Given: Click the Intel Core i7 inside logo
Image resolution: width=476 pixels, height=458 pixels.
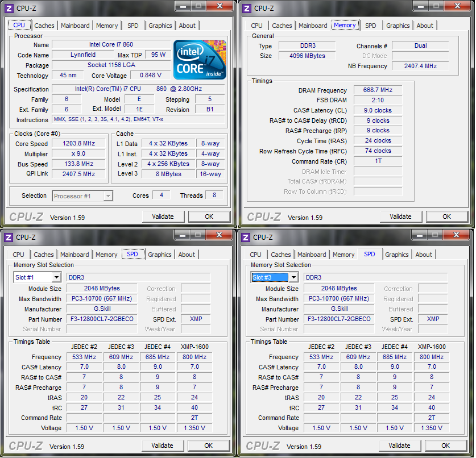Looking at the screenshot, I should coord(200,60).
